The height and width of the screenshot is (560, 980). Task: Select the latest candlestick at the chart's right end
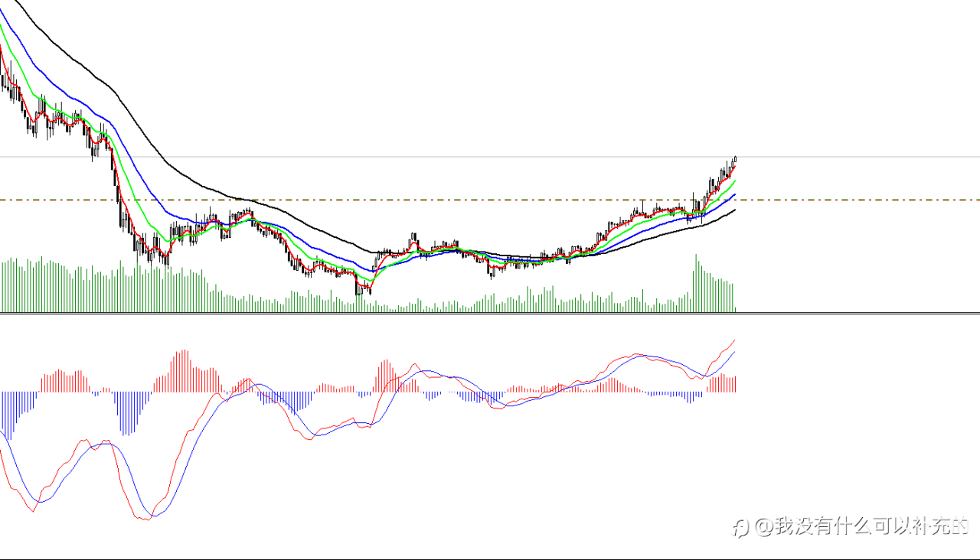click(x=735, y=159)
